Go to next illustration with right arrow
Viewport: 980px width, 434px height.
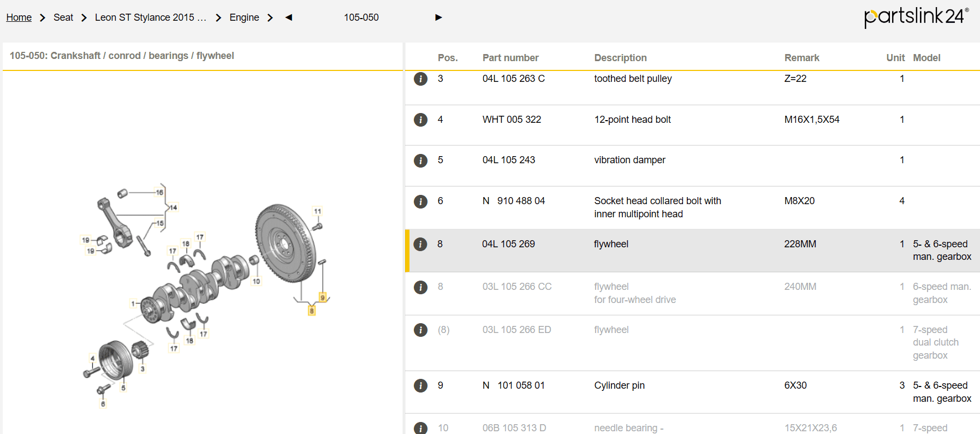coord(438,17)
